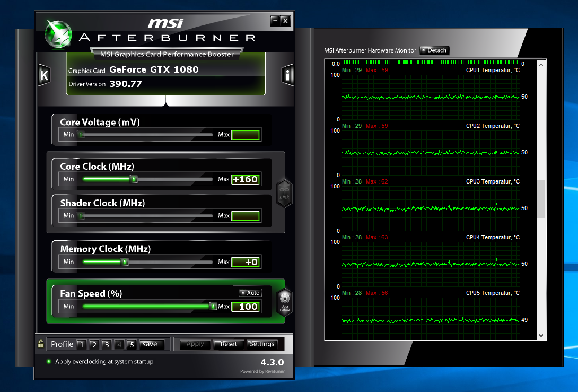Click the version number 4.3.0
The width and height of the screenshot is (578, 392).
point(272,362)
